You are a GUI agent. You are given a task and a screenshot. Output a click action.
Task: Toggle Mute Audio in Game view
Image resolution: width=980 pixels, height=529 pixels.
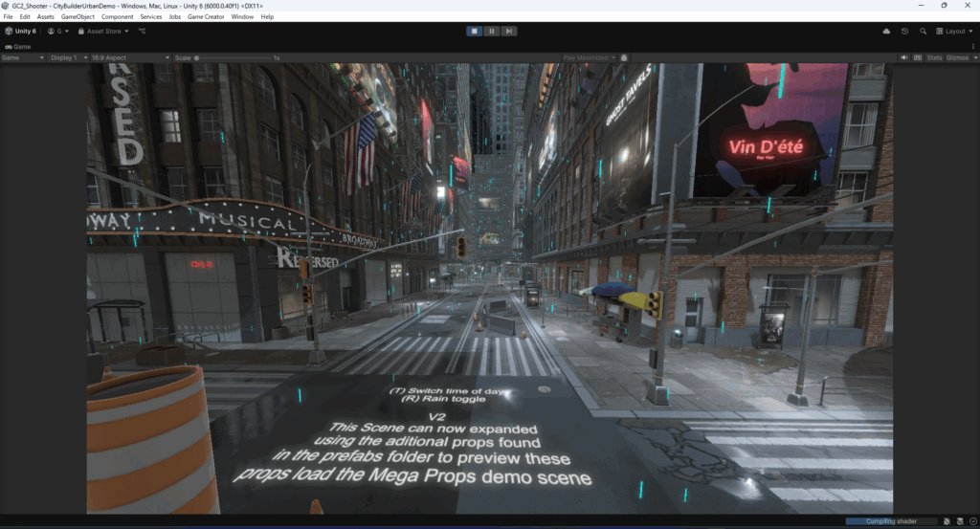tap(904, 57)
